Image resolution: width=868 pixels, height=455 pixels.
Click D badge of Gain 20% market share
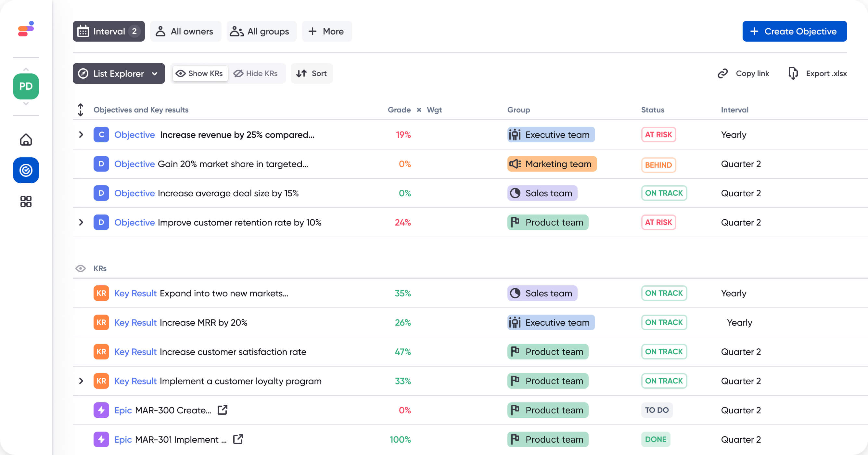(101, 164)
